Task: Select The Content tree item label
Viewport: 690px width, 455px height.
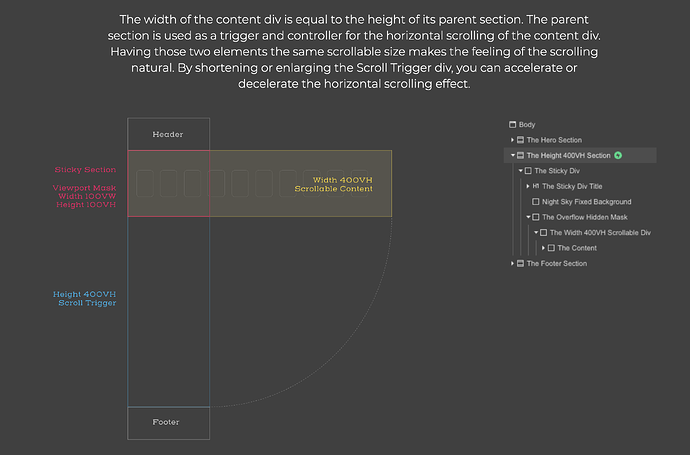Action: (x=577, y=248)
